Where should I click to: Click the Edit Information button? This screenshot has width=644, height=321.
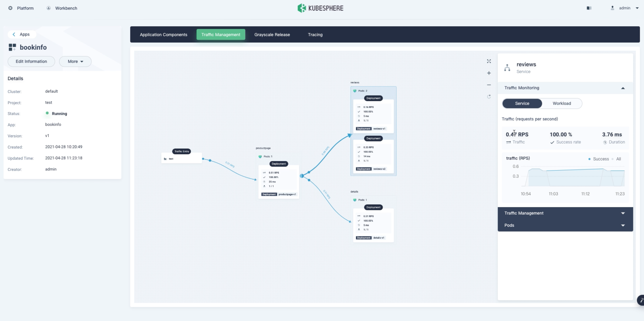point(31,61)
